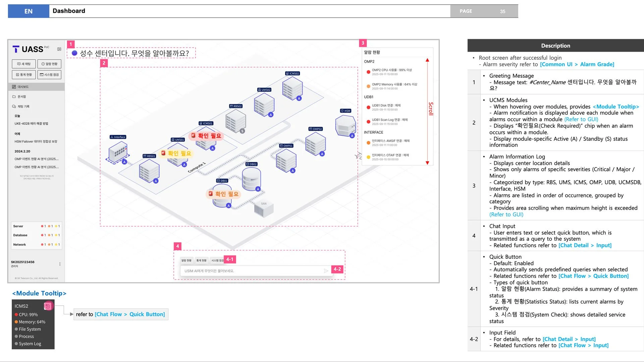
Task: Open the user options three-dot menu
Action: click(x=60, y=264)
